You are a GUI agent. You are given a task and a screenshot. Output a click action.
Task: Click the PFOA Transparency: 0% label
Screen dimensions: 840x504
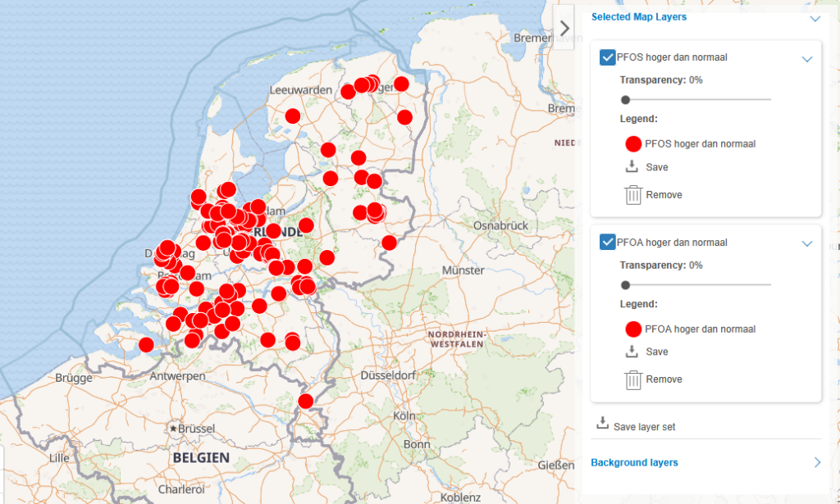661,266
